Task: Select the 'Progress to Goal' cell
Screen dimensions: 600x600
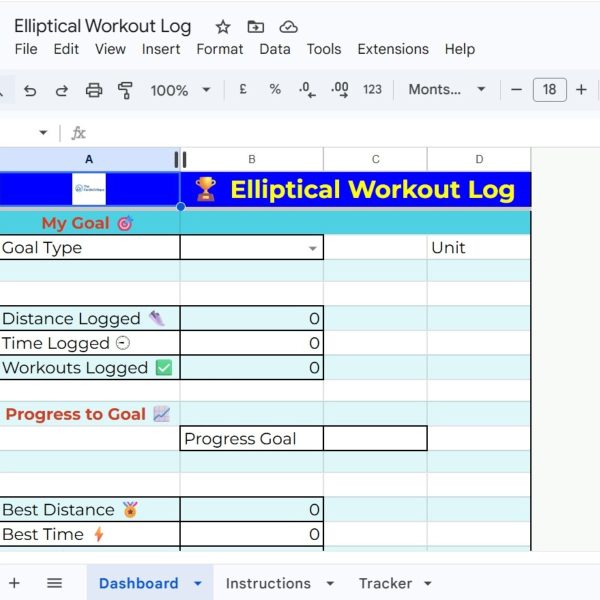Action: pyautogui.click(x=90, y=414)
